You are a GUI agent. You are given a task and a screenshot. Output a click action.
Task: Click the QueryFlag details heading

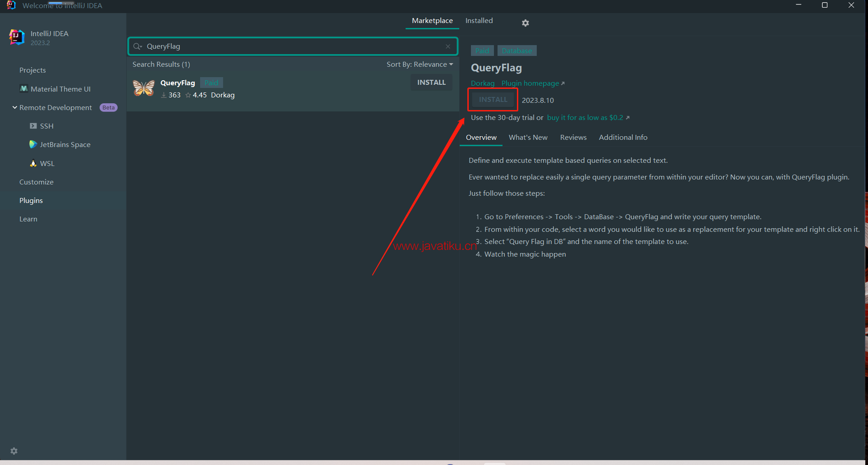click(x=496, y=68)
